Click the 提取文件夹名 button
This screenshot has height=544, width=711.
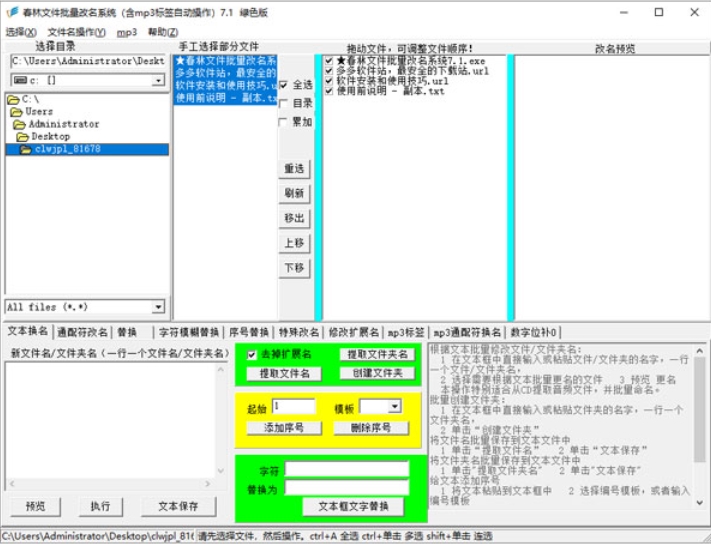377,355
